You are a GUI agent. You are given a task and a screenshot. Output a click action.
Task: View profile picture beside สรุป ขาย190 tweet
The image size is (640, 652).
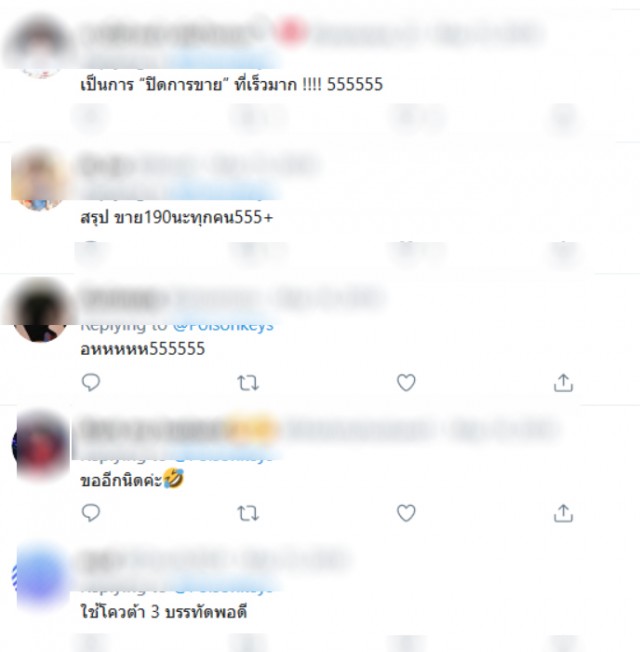point(40,181)
